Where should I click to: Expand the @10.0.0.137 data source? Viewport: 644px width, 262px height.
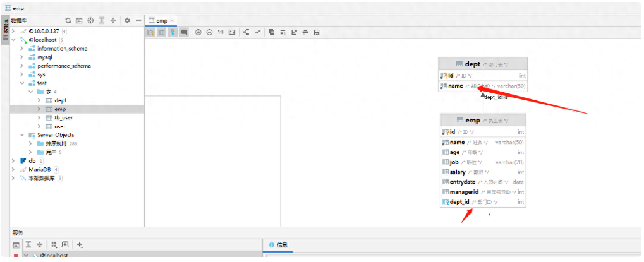click(13, 31)
